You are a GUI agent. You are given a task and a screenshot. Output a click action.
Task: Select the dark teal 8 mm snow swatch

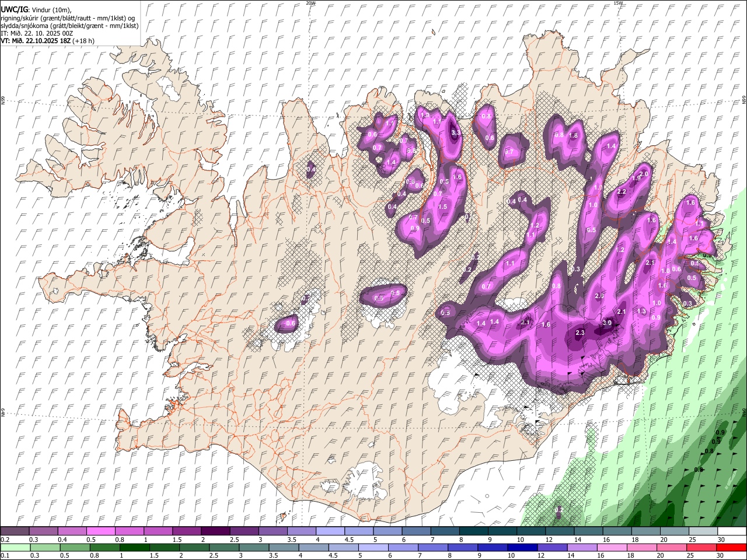[x=473, y=531]
